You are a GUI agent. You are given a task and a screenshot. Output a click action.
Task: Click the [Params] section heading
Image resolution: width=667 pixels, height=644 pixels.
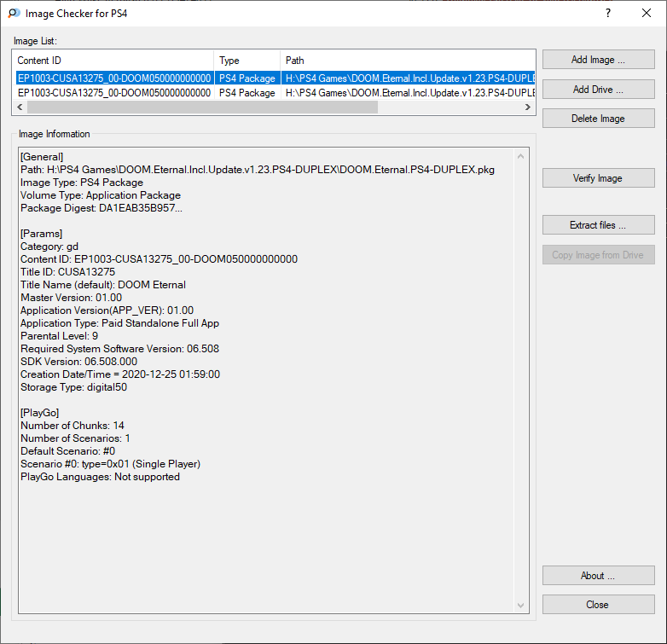(41, 234)
